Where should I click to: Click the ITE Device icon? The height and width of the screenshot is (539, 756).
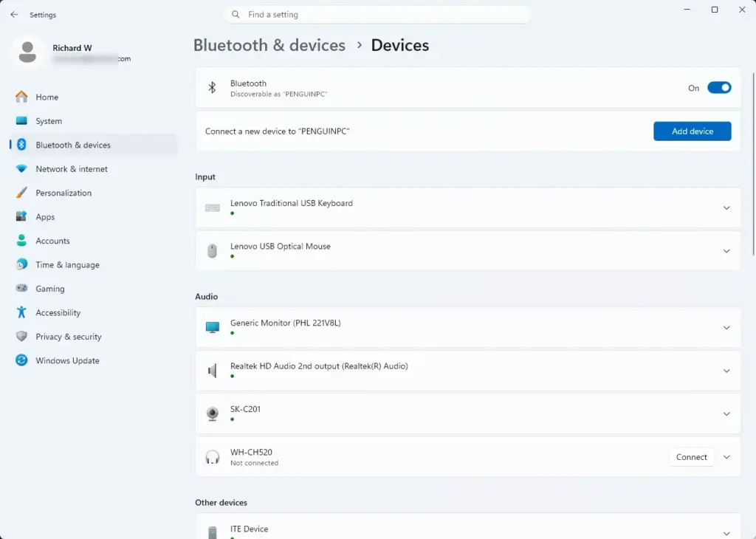[x=212, y=532]
